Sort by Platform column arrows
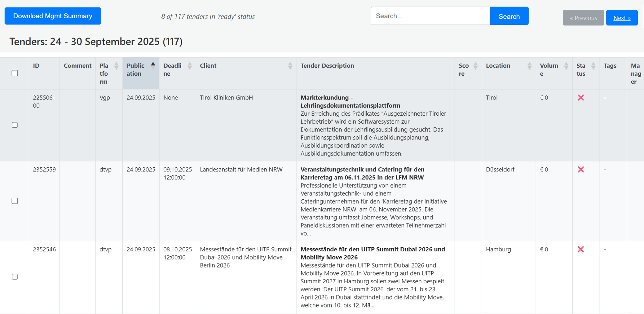Image resolution: width=644 pixels, height=314 pixels. coord(116,66)
